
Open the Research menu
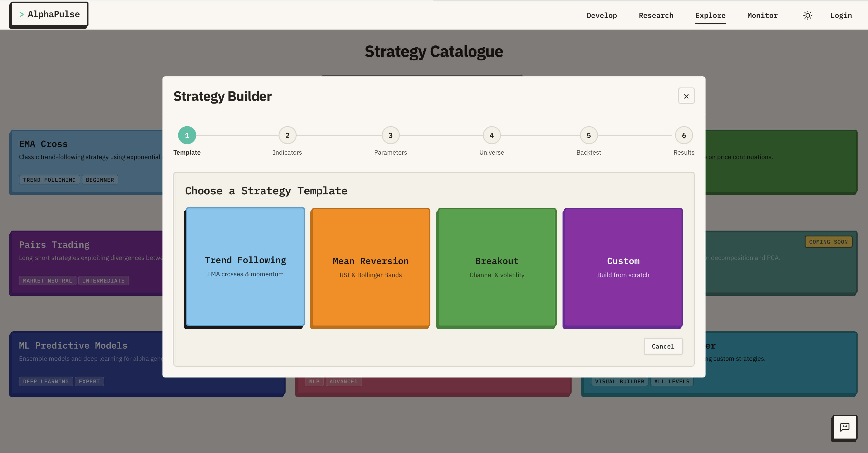[x=656, y=15]
